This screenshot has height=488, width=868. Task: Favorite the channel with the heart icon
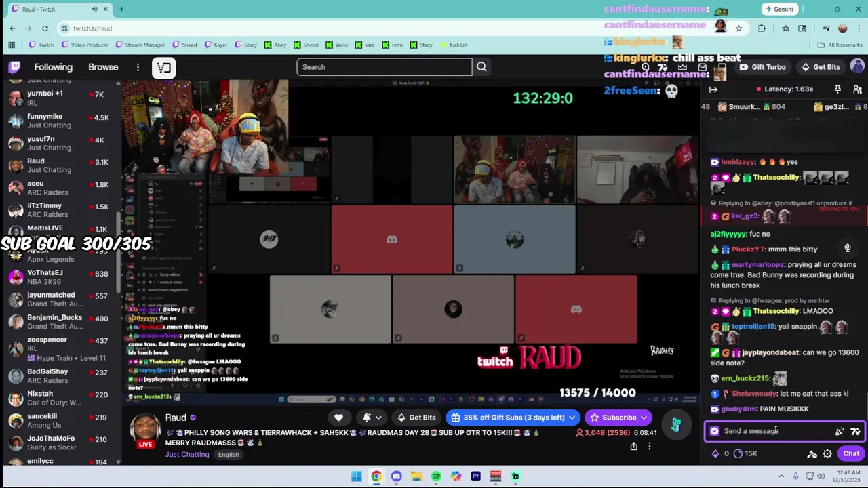[338, 418]
